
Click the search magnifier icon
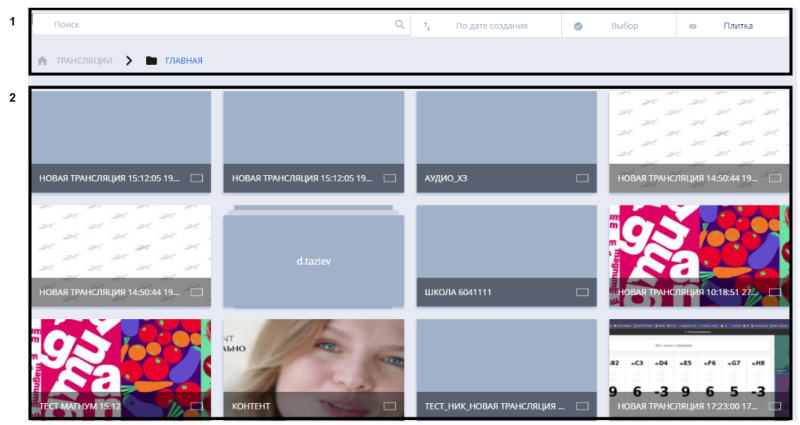(400, 25)
